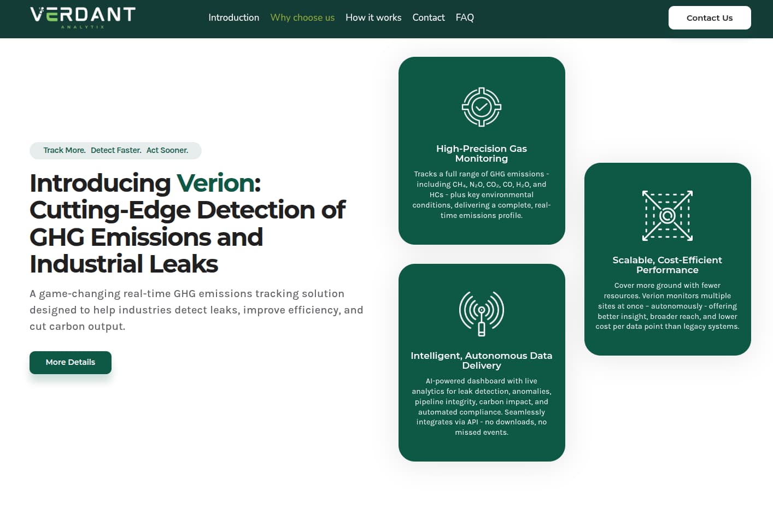Viewport: 773px width, 532px height.
Task: Click the 'AI-powered dashboard with live' description
Action: (x=482, y=407)
